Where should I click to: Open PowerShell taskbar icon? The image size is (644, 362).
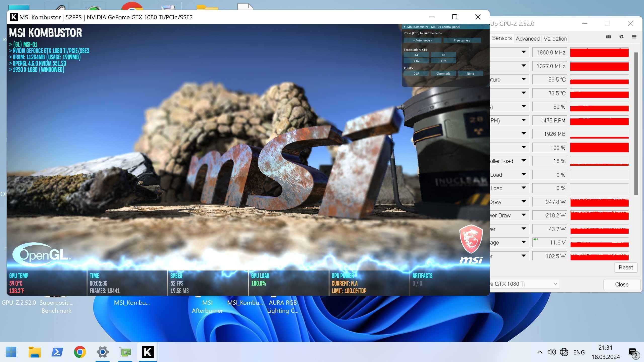tap(57, 352)
